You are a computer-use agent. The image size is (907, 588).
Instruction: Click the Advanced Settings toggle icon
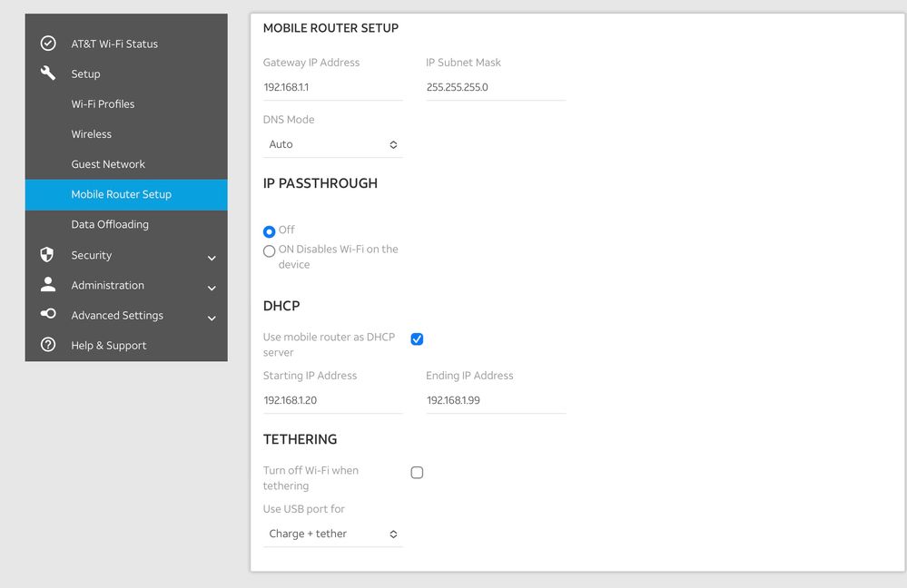pyautogui.click(x=48, y=315)
